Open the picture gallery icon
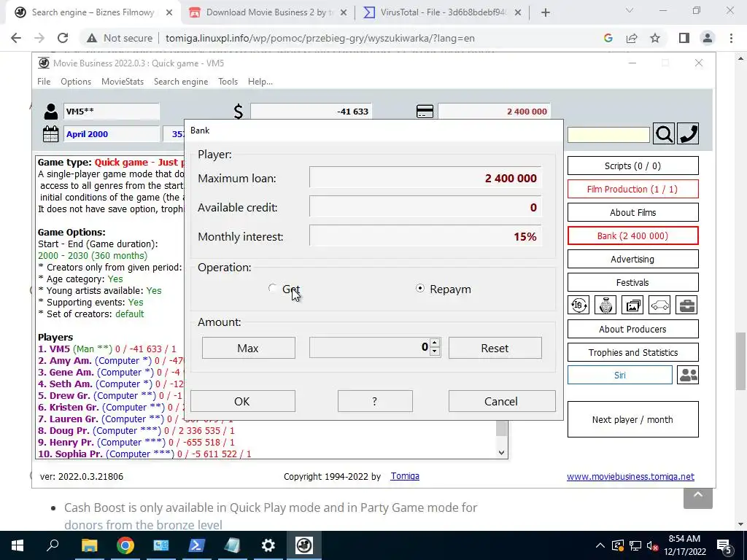747x560 pixels. point(632,306)
